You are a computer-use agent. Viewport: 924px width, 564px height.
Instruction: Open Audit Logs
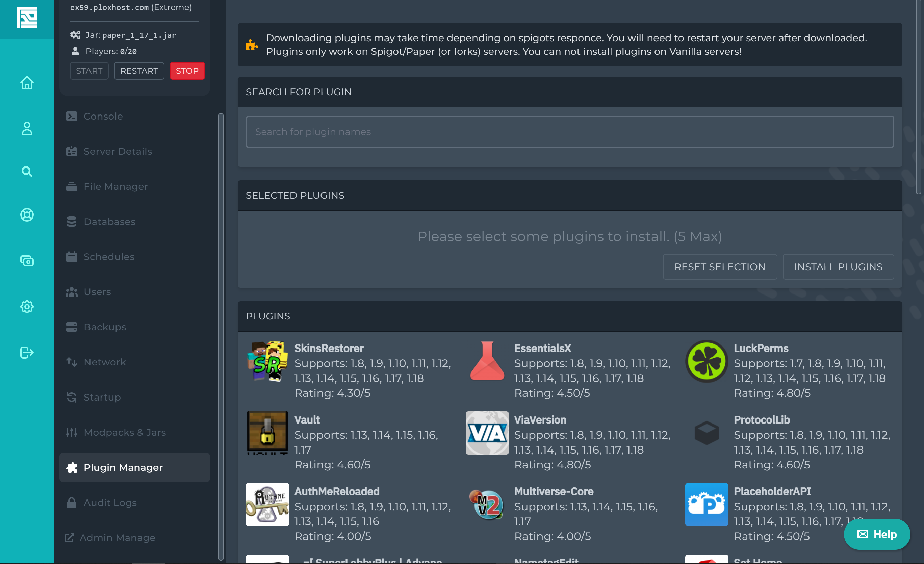135,503
